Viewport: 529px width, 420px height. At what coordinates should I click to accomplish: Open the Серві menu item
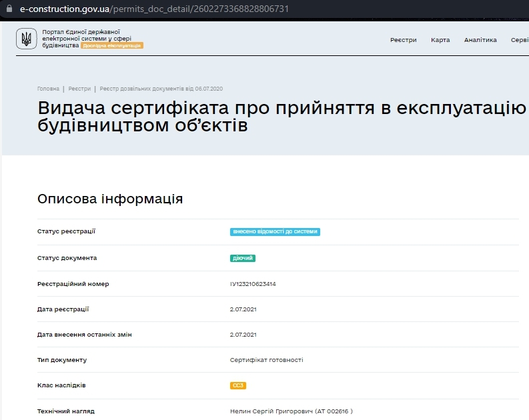[520, 40]
